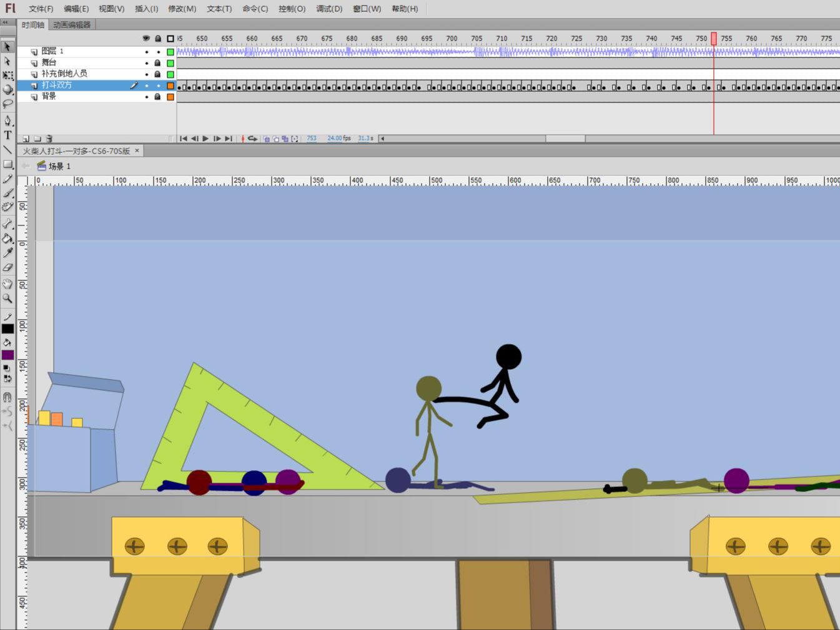Viewport: 840px width, 630px height.
Task: Select the Text tool
Action: pyautogui.click(x=7, y=135)
